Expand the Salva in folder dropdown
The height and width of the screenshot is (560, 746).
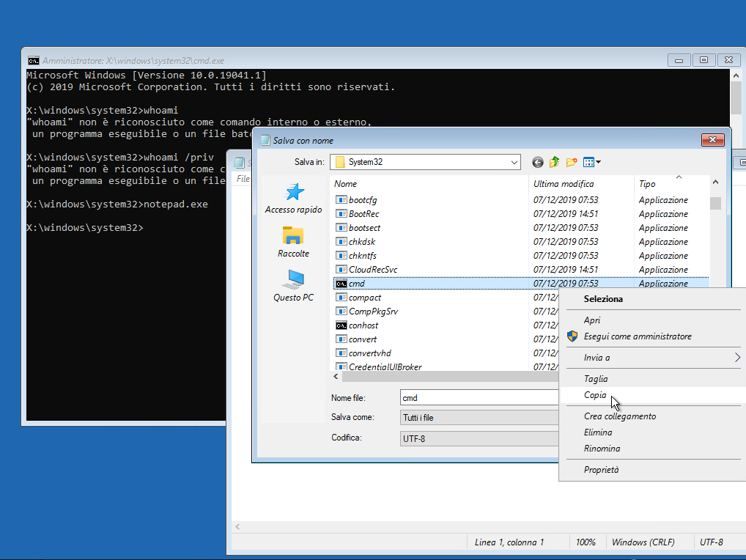514,162
